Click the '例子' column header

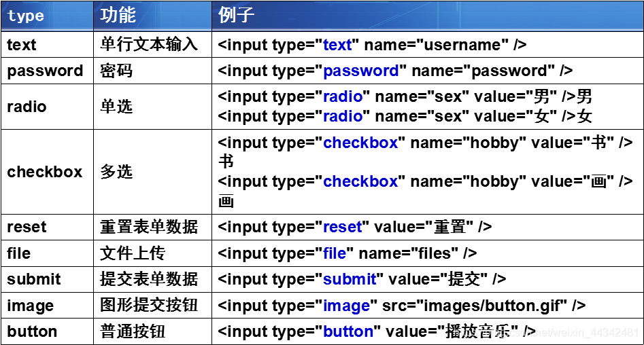tap(428, 15)
